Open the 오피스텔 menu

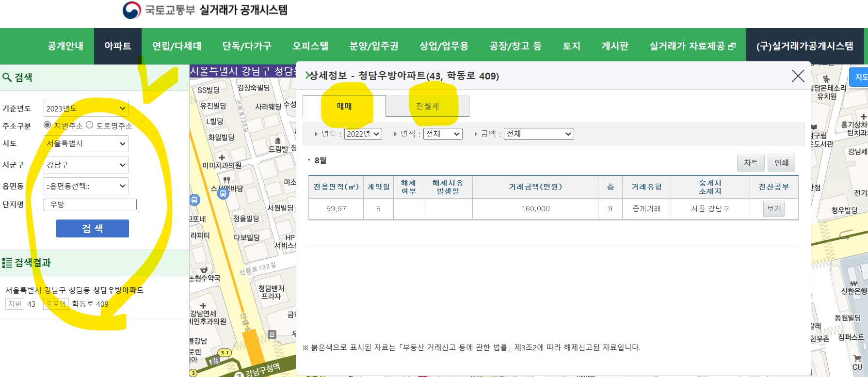pyautogui.click(x=310, y=46)
